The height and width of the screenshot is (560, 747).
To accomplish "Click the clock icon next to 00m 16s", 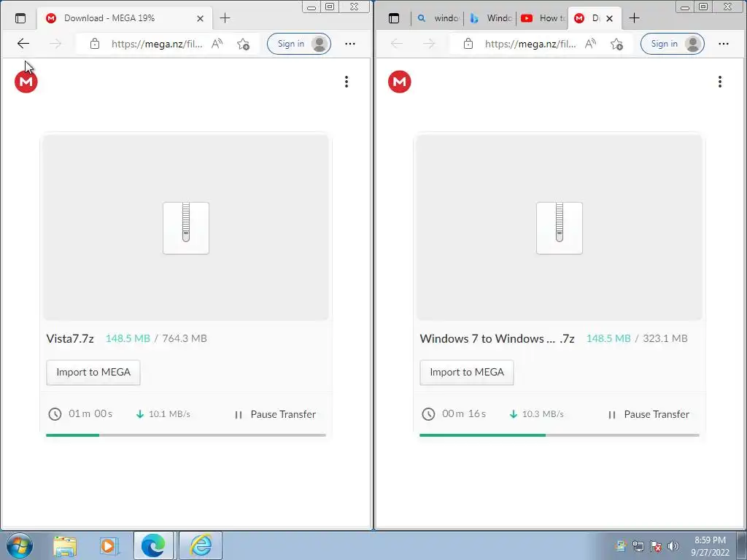I will 428,414.
